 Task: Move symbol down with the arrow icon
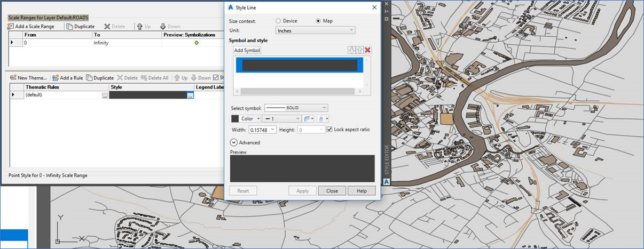click(x=351, y=50)
